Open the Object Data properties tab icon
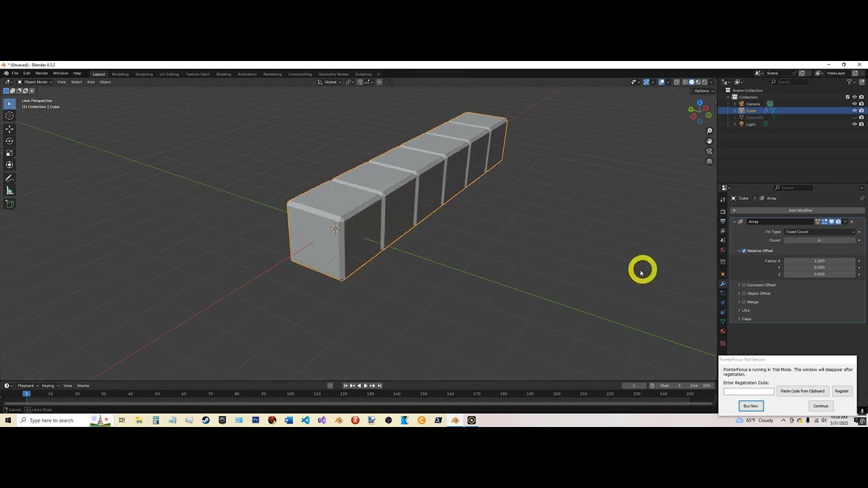 (723, 322)
